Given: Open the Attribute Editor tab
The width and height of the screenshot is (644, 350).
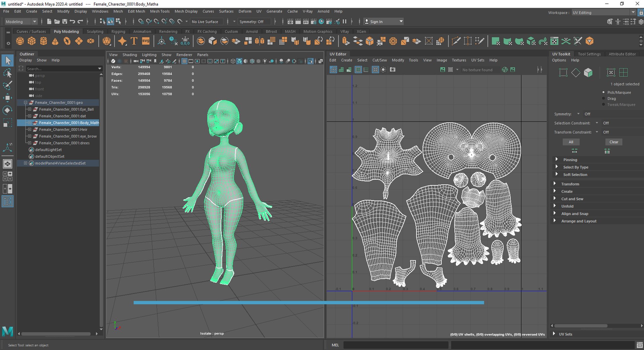Looking at the screenshot, I should tap(622, 54).
